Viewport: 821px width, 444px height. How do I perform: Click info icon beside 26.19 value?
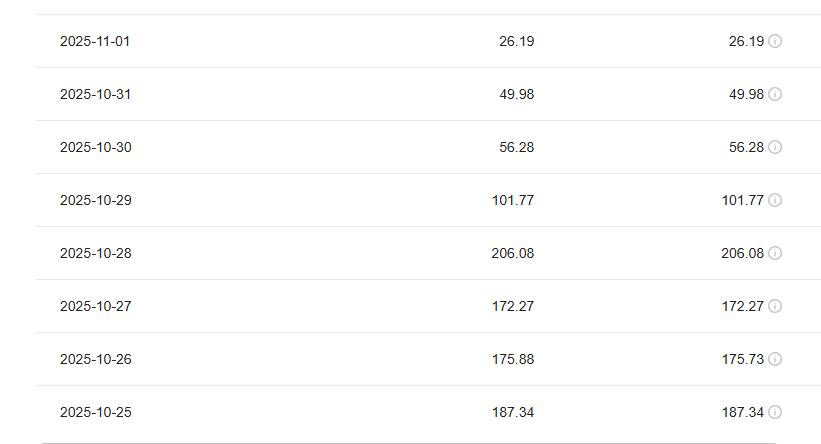775,41
